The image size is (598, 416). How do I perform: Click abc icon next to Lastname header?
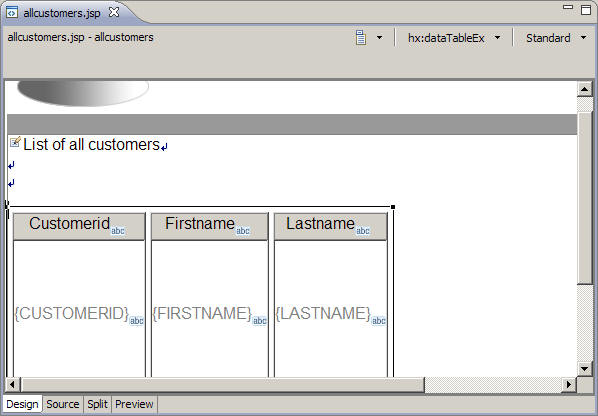pos(363,231)
